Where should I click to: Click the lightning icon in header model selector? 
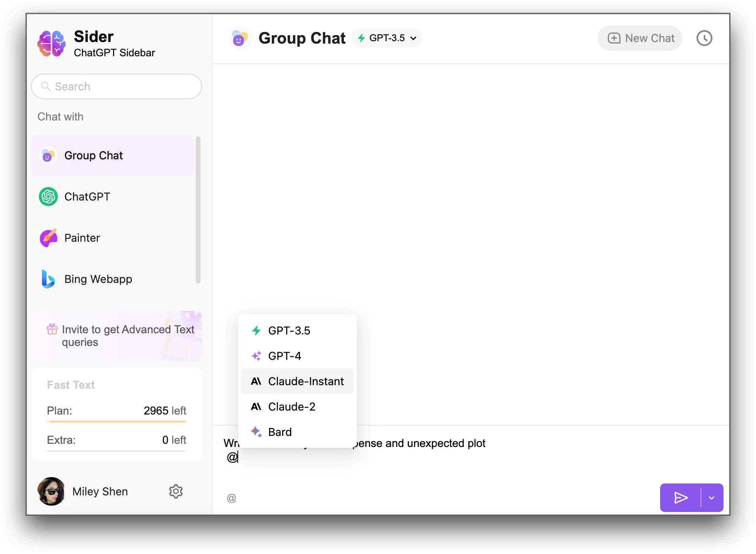(361, 38)
